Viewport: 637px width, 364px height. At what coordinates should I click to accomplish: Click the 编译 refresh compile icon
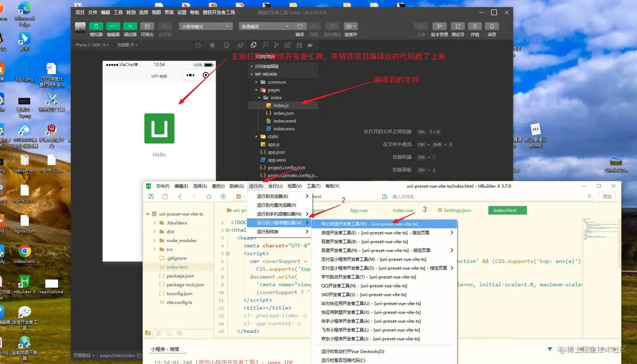tap(300, 26)
